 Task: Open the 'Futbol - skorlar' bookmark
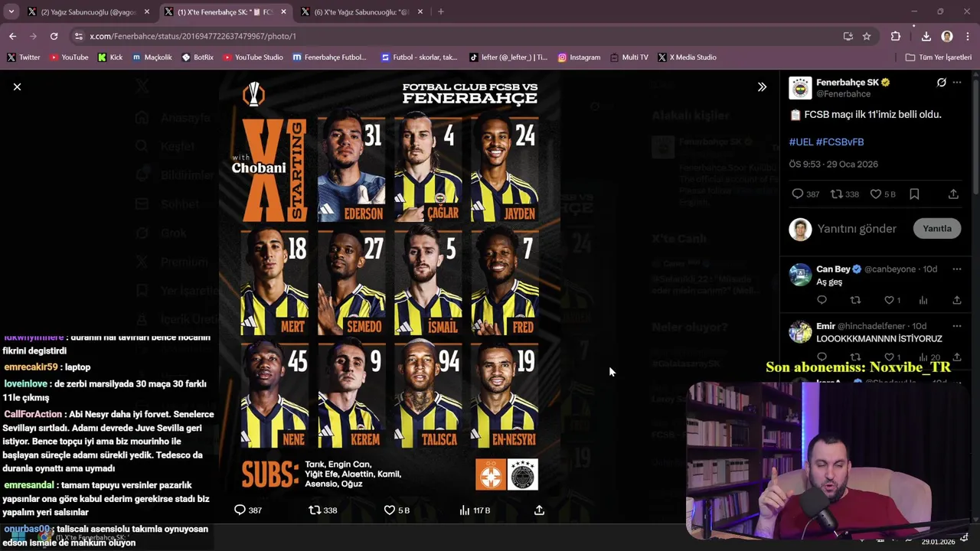pyautogui.click(x=419, y=57)
